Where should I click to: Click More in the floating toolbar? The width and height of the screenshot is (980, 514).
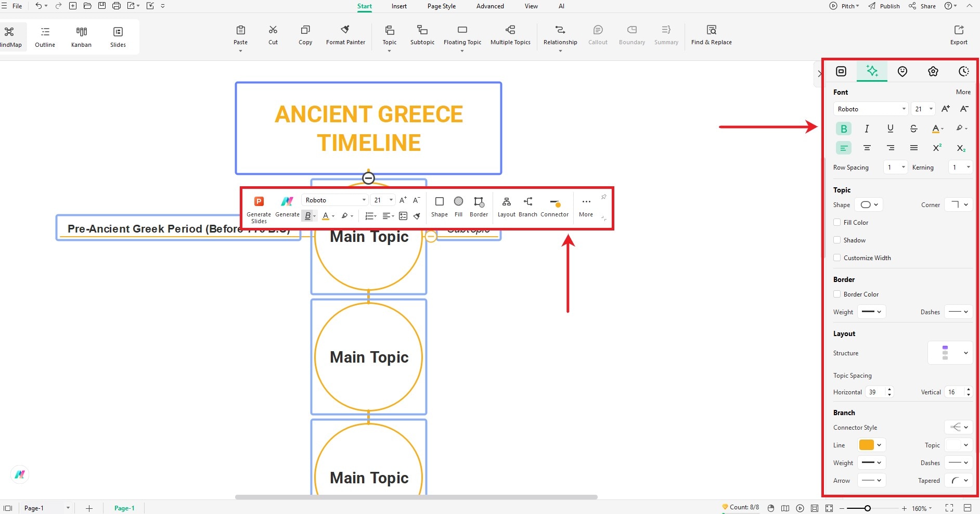pyautogui.click(x=586, y=207)
